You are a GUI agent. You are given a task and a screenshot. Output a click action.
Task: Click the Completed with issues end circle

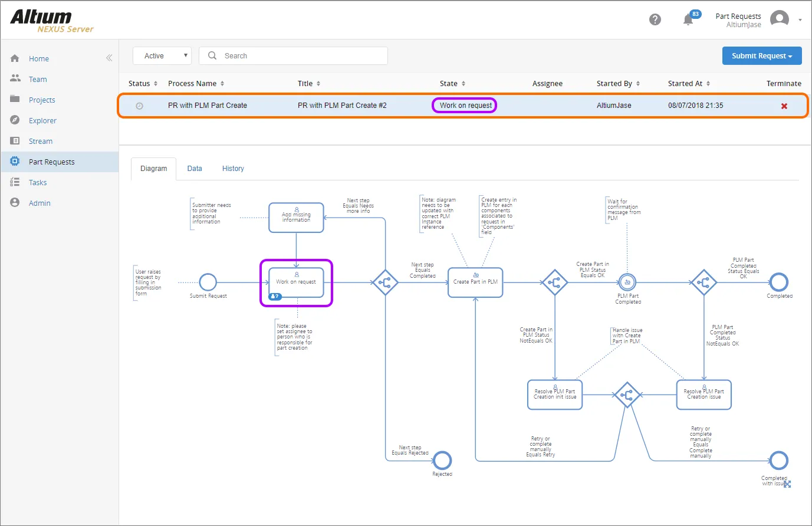point(779,461)
